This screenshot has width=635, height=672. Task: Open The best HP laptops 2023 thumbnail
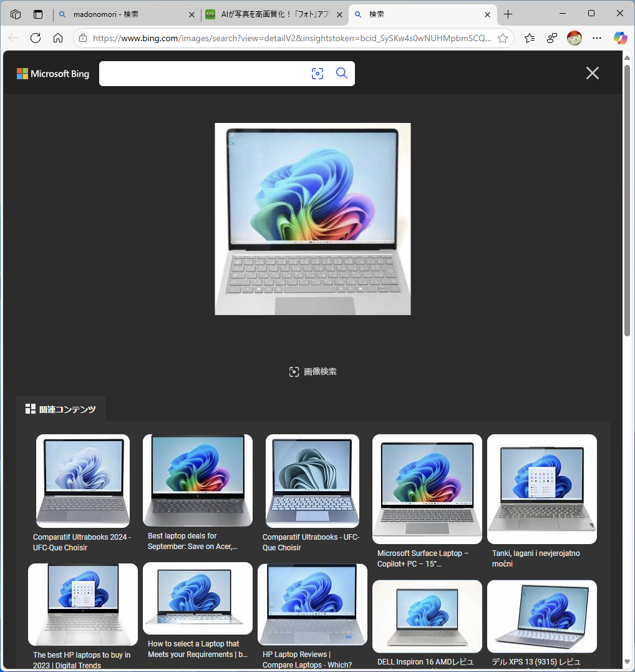click(83, 604)
